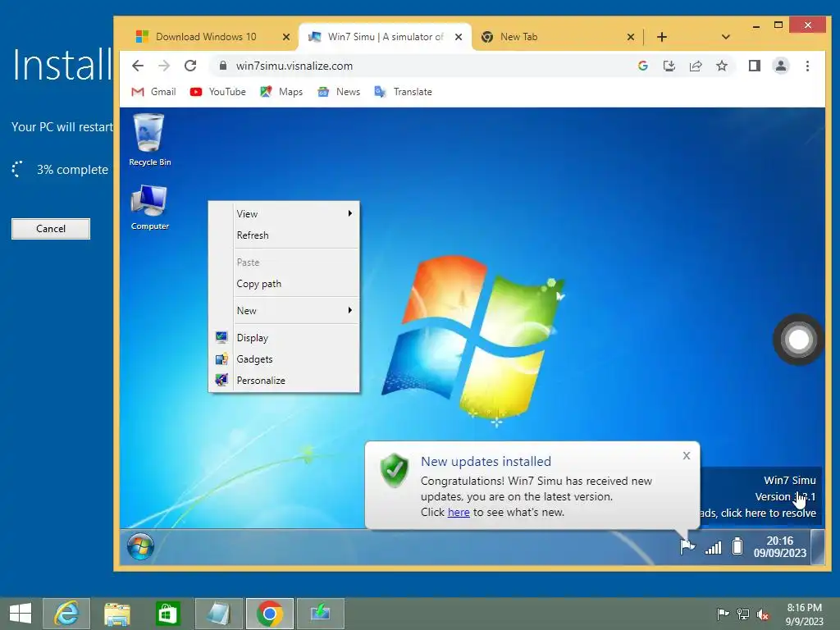The height and width of the screenshot is (630, 840).
Task: Close the Download Windows 10 tab
Action: pos(286,37)
